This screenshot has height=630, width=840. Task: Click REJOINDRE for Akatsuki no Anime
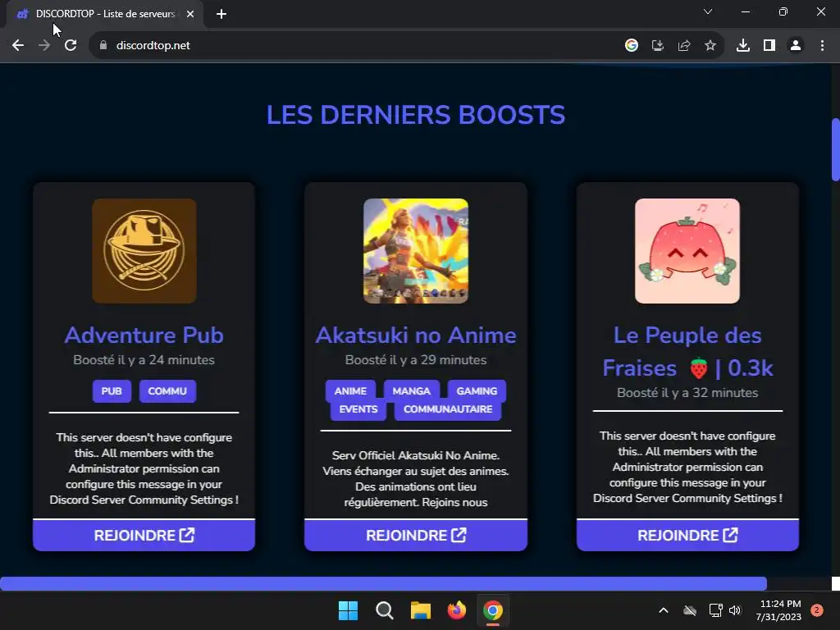point(416,535)
